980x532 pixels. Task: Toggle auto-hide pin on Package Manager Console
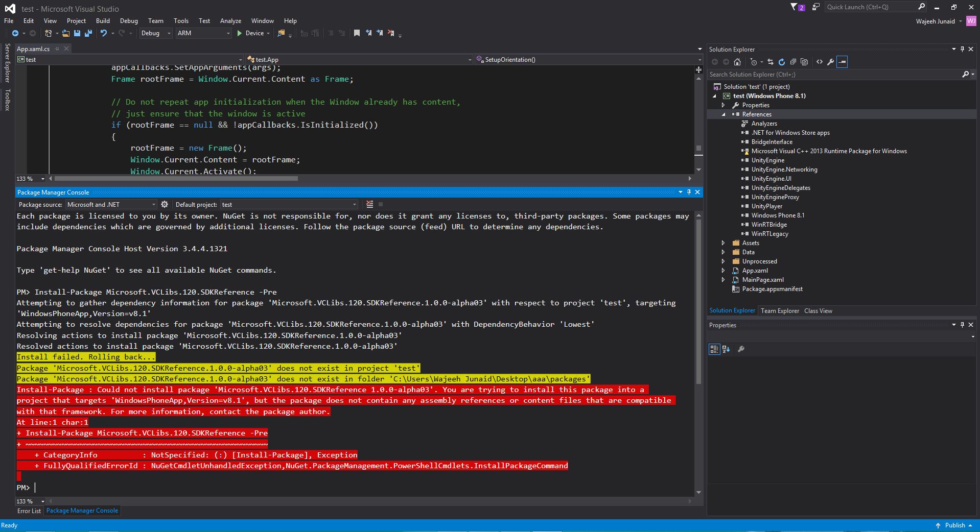pos(689,192)
